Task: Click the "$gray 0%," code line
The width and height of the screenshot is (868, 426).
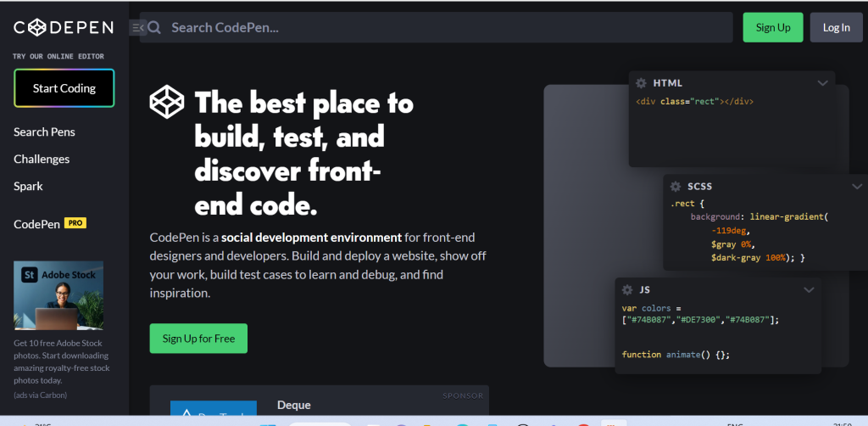Action: coord(733,244)
